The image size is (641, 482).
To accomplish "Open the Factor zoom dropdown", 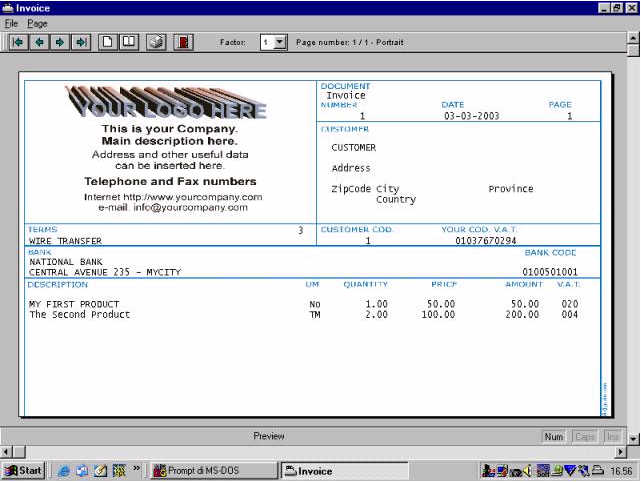I will pos(280,42).
